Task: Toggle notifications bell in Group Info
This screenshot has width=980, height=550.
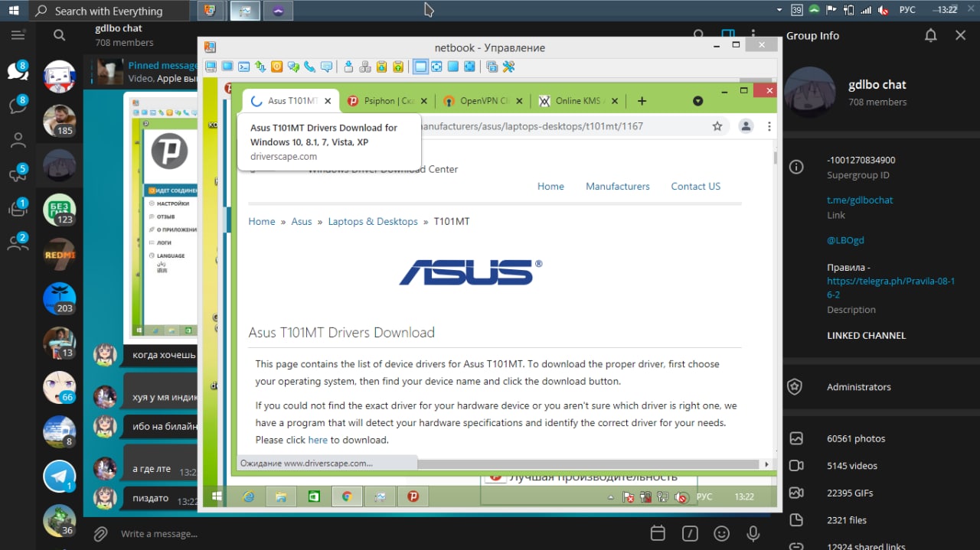Action: click(930, 35)
